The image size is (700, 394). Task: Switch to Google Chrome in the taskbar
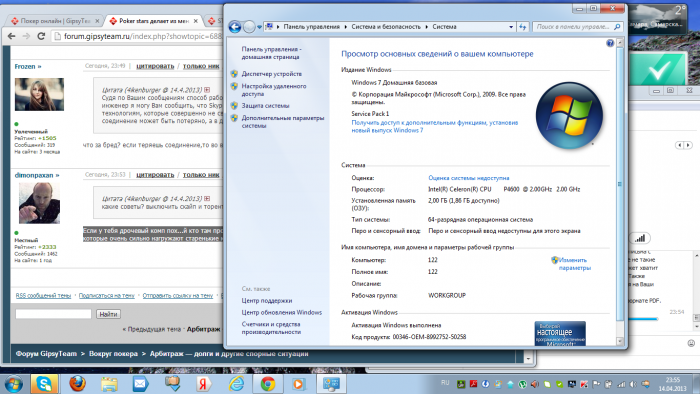pos(268,384)
